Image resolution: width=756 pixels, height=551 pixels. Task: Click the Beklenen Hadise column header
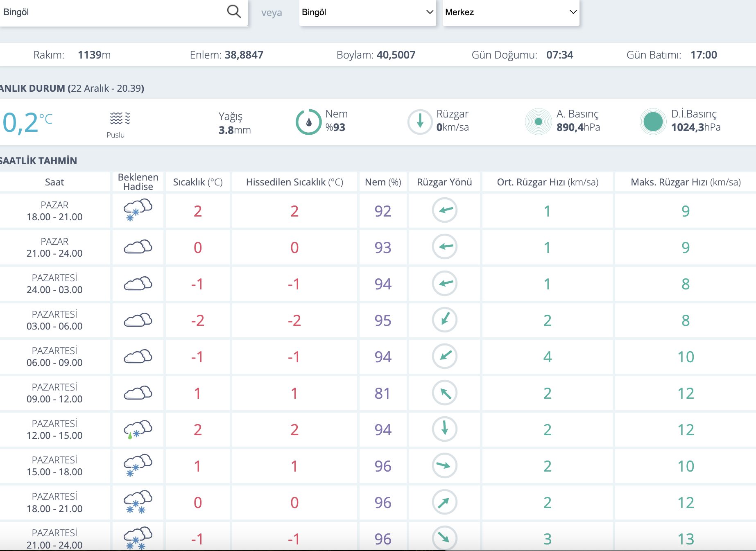coord(138,182)
